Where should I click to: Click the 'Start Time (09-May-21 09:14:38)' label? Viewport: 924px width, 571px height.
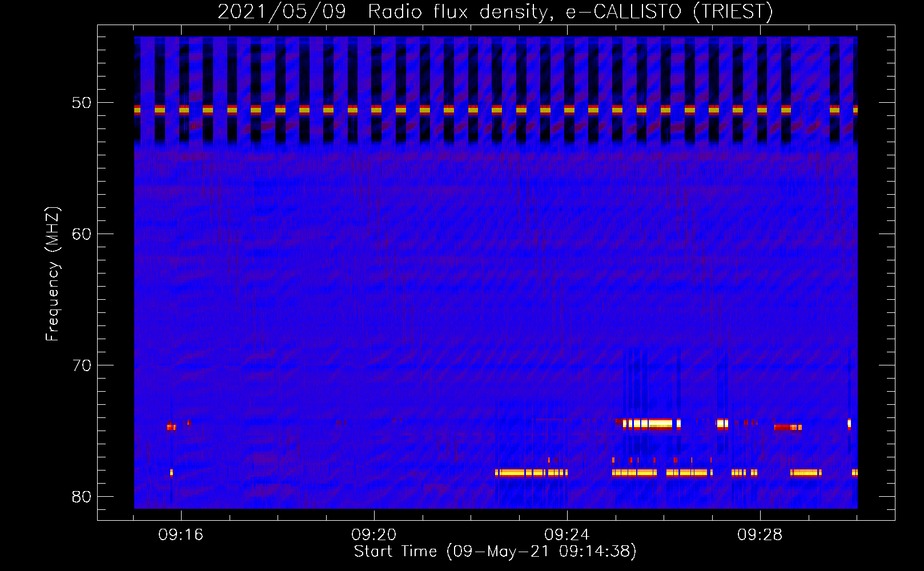495,552
